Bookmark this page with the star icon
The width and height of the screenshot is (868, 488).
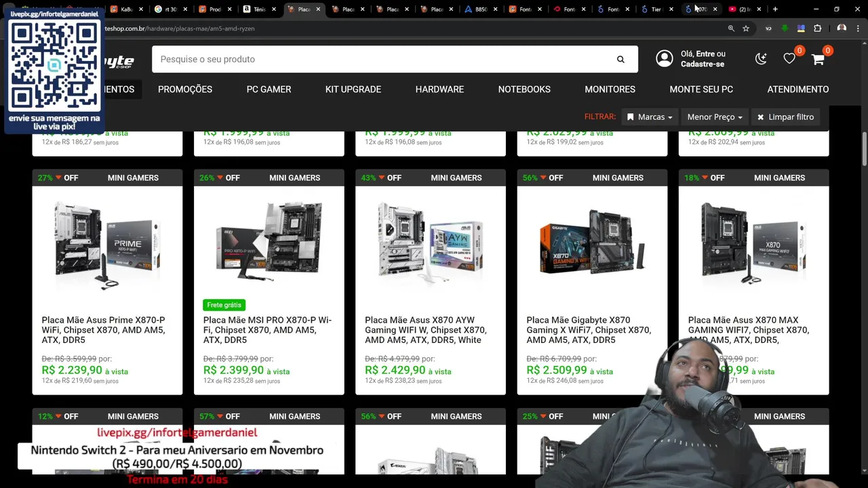tap(746, 28)
